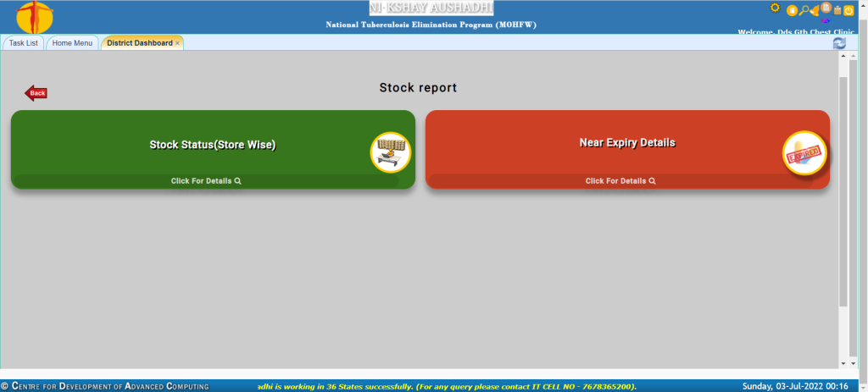
Task: Click the Centre for Development footer text
Action: [x=104, y=386]
